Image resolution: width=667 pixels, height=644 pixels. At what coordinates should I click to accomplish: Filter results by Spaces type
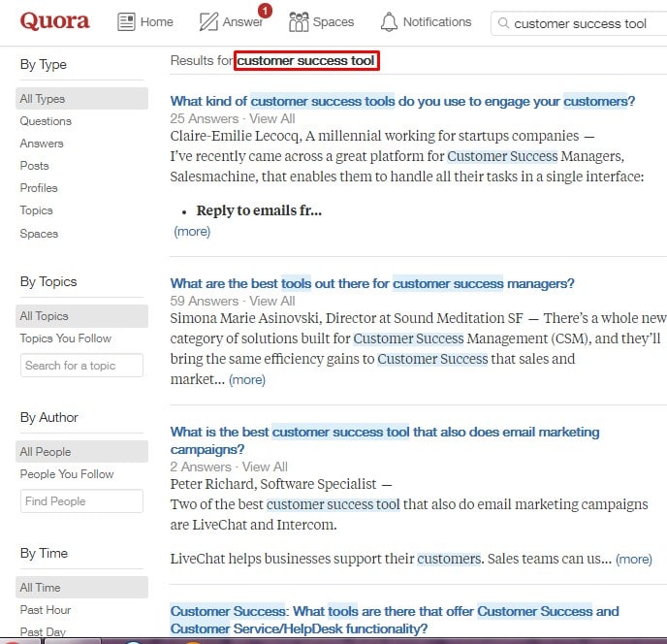39,234
